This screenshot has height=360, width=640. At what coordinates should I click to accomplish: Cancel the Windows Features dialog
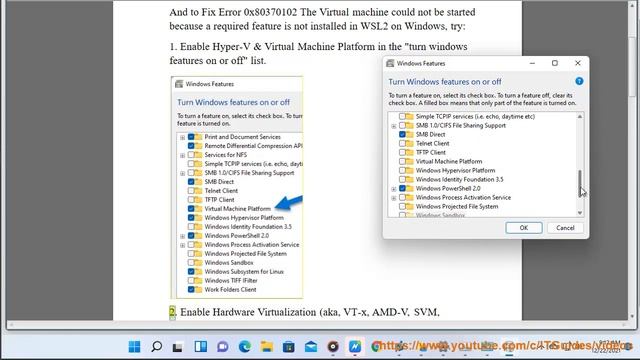565,228
